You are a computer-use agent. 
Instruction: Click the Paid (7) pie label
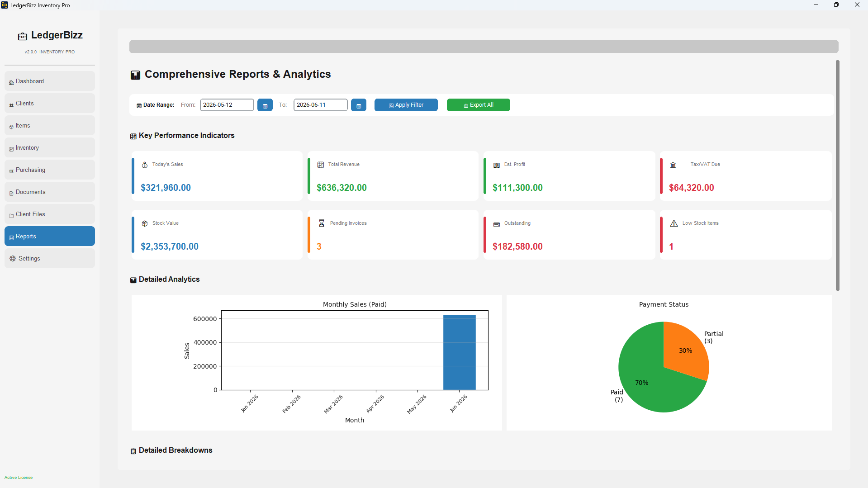(x=617, y=396)
